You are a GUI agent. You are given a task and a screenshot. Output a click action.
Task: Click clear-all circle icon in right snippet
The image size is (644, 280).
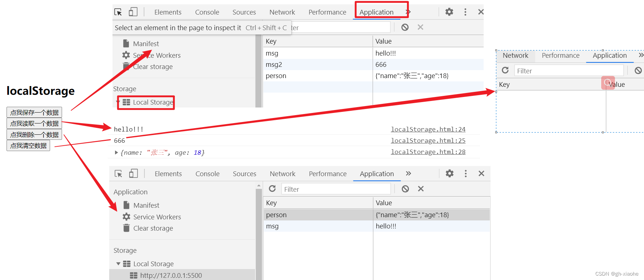[638, 70]
